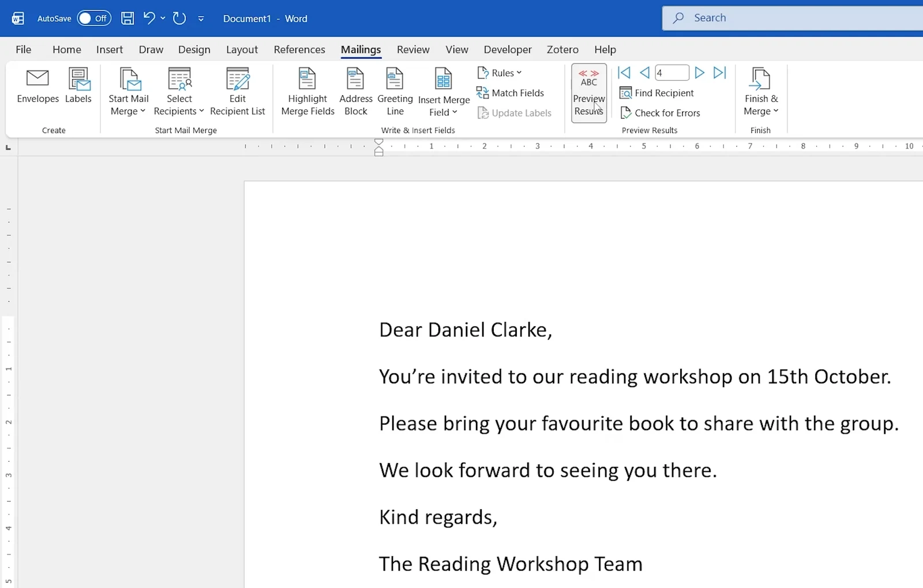Image resolution: width=923 pixels, height=588 pixels.
Task: Click Edit Recipient List
Action: (x=238, y=92)
